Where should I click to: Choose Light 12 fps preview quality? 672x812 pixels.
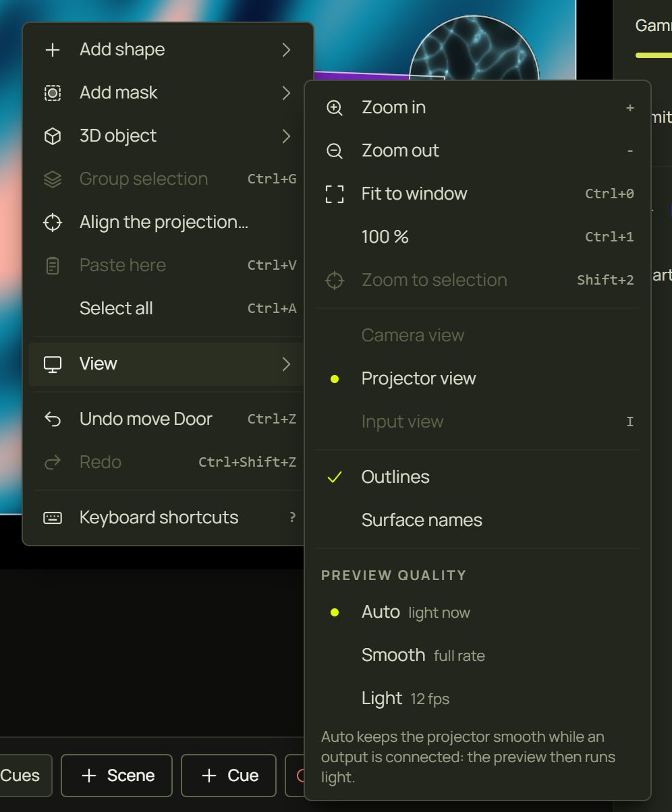(478, 699)
